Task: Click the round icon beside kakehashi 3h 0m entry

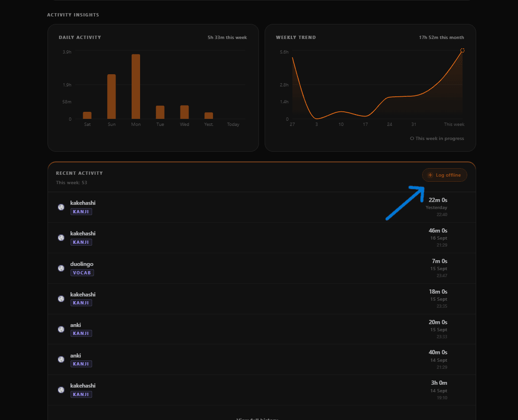Action: click(x=61, y=390)
